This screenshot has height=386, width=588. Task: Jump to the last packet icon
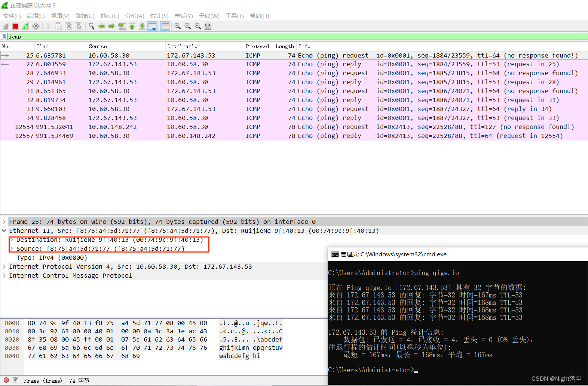point(142,26)
